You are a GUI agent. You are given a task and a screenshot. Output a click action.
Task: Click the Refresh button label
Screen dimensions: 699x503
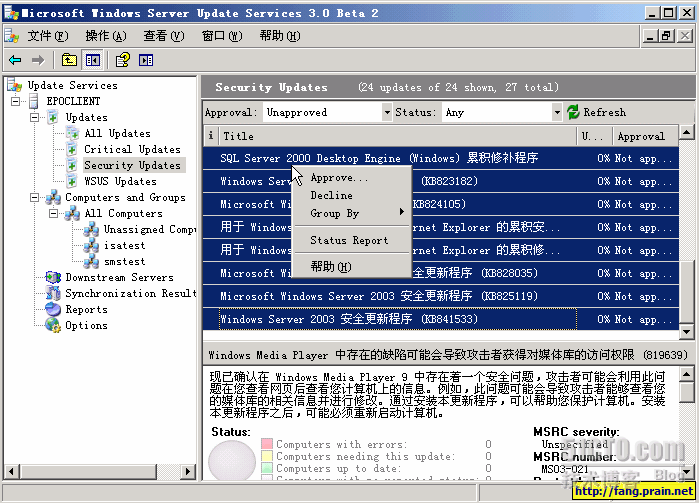click(x=604, y=112)
